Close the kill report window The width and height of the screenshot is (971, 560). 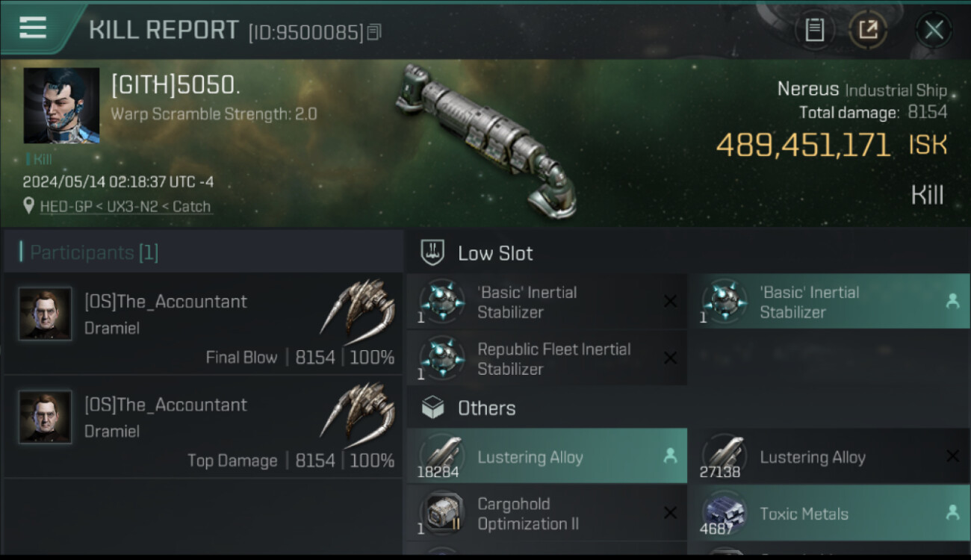(934, 30)
